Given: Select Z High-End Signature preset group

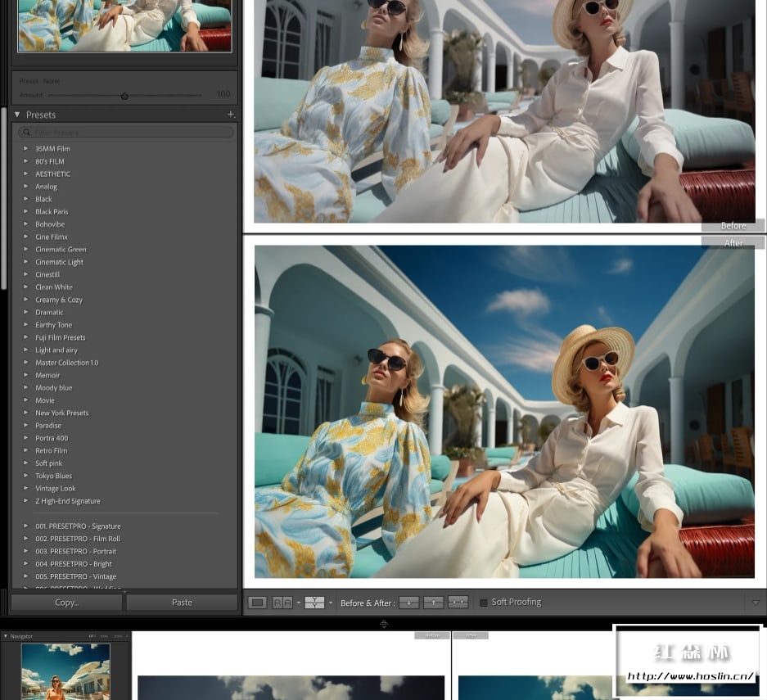Looking at the screenshot, I should [67, 501].
